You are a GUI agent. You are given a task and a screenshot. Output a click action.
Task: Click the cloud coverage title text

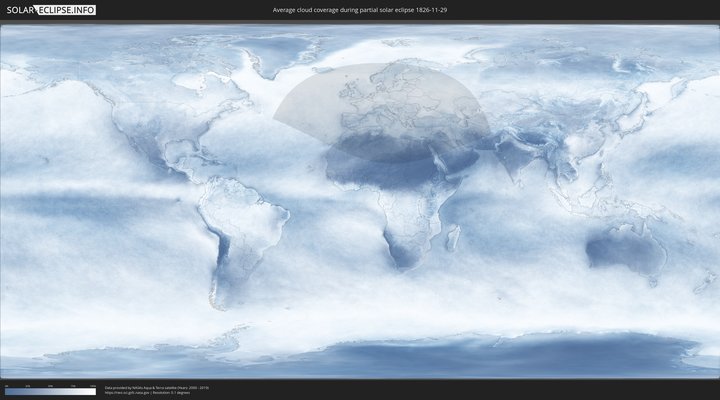click(x=359, y=10)
